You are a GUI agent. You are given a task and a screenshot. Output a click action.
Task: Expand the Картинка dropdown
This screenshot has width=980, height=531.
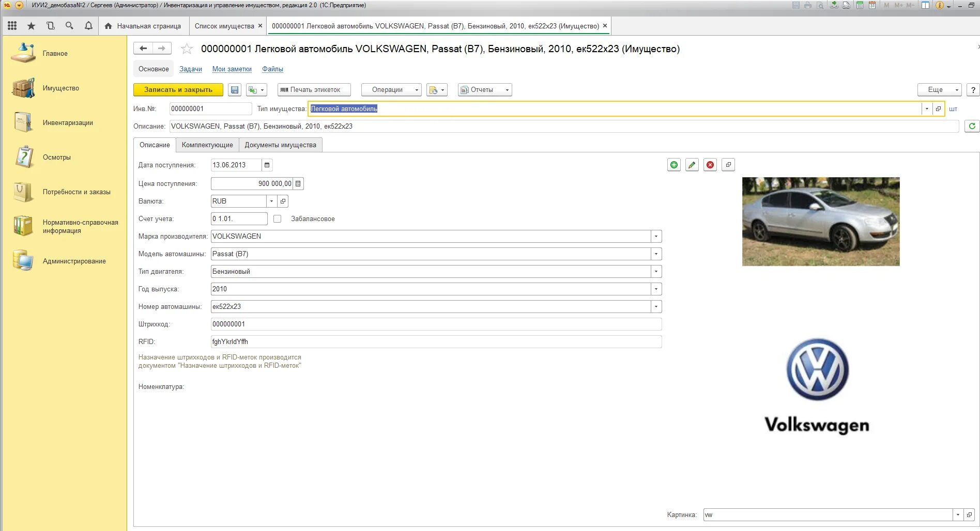tap(958, 515)
